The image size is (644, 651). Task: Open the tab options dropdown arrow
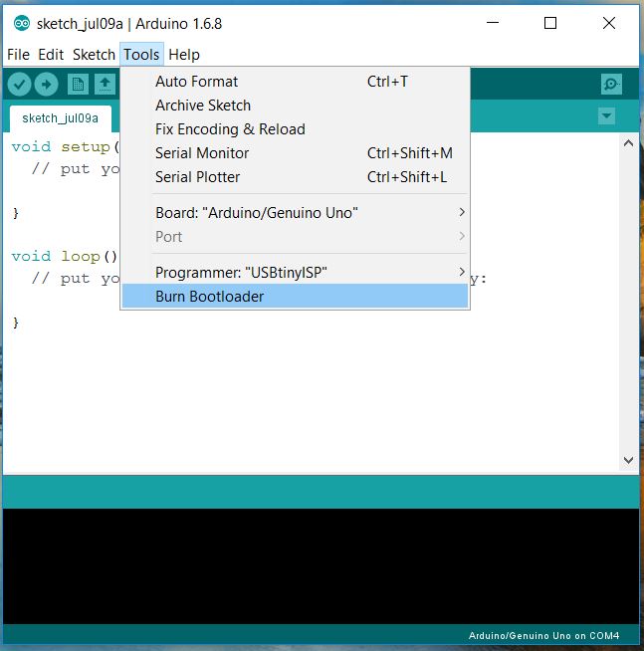click(x=606, y=115)
